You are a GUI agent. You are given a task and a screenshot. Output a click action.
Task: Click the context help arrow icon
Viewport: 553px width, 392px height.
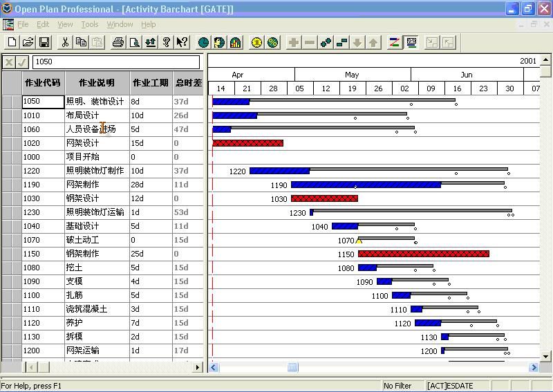pos(182,43)
